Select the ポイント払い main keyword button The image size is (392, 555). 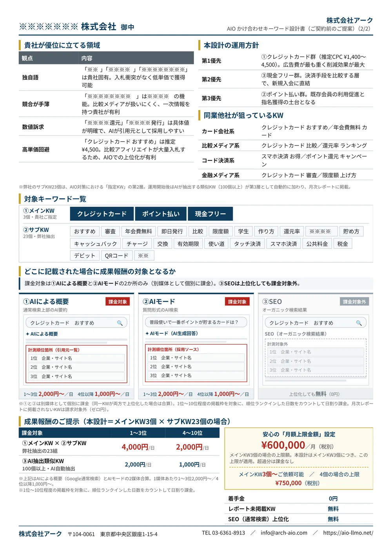click(x=161, y=214)
